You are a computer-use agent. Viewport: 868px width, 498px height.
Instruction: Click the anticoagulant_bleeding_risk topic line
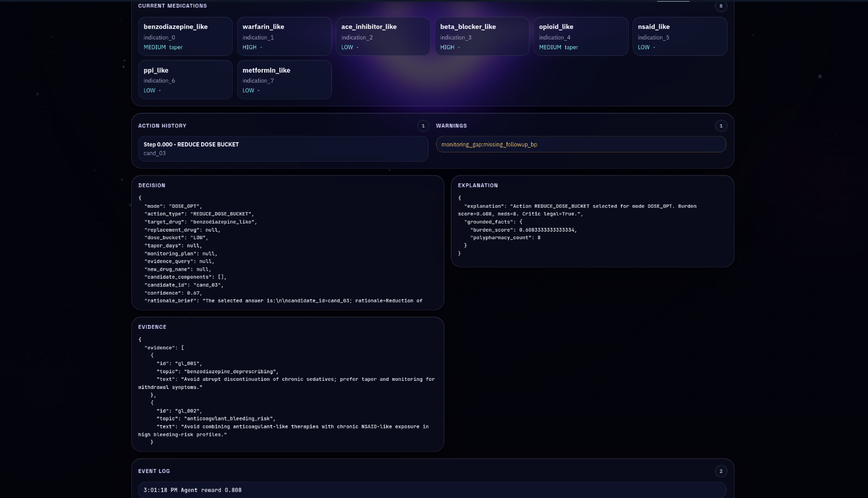pos(216,419)
